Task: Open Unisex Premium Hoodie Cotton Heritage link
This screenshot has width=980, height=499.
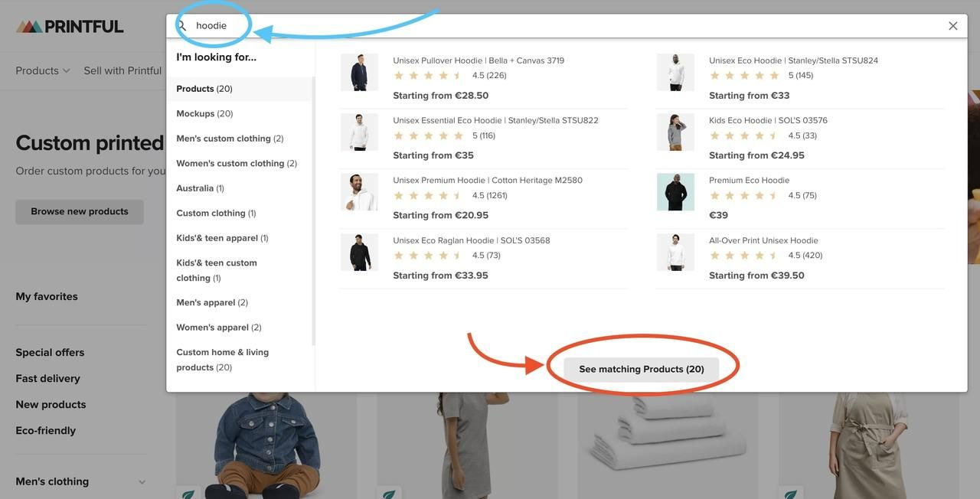Action: 487,181
